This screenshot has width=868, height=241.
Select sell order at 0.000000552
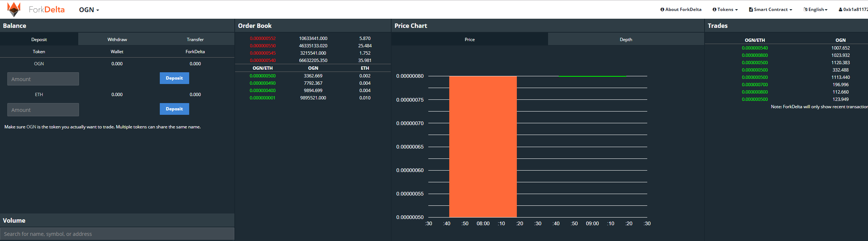(x=313, y=38)
